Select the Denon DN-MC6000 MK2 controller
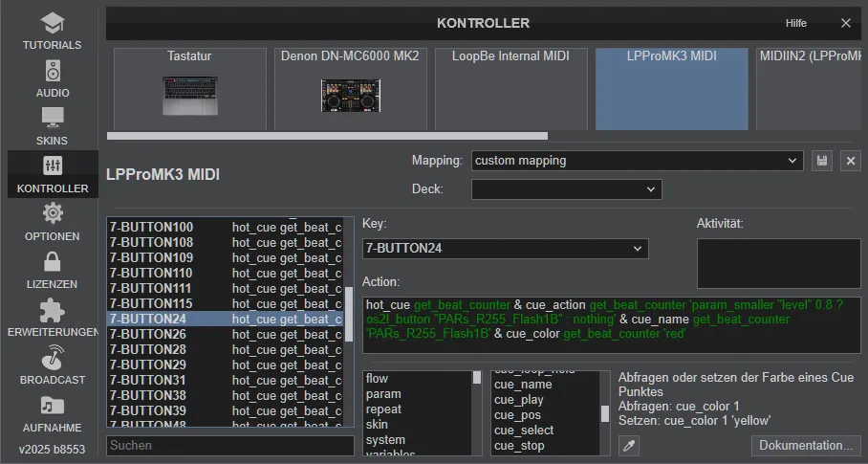The width and height of the screenshot is (868, 464). [351, 89]
